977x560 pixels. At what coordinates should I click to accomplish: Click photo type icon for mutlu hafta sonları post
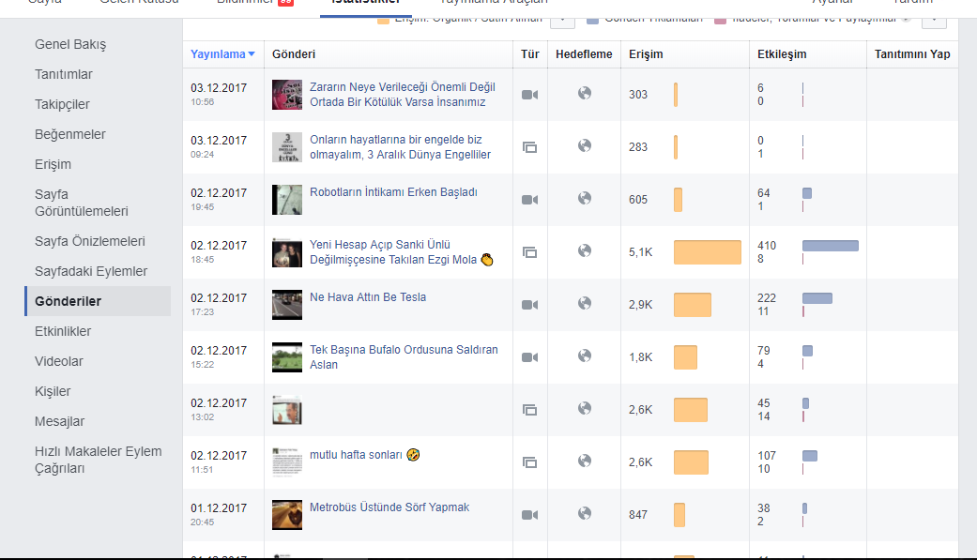(529, 462)
